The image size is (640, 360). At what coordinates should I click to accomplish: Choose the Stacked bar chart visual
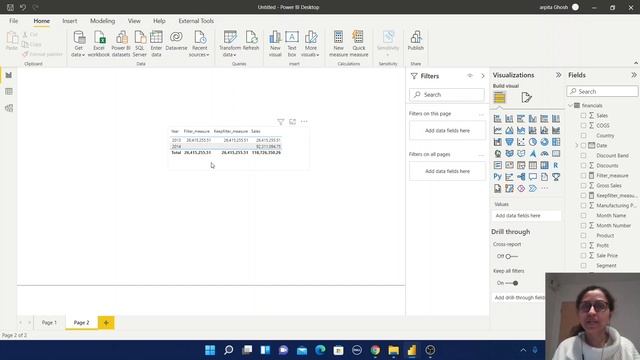(498, 119)
